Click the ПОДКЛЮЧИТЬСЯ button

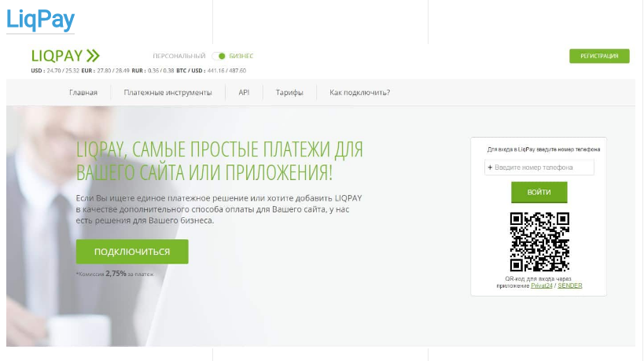click(132, 252)
